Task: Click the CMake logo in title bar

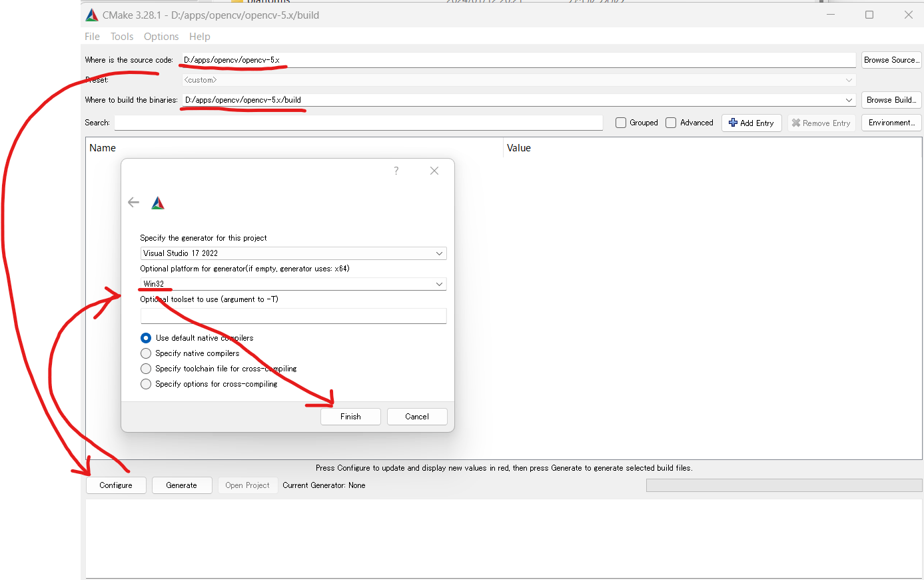Action: click(92, 15)
